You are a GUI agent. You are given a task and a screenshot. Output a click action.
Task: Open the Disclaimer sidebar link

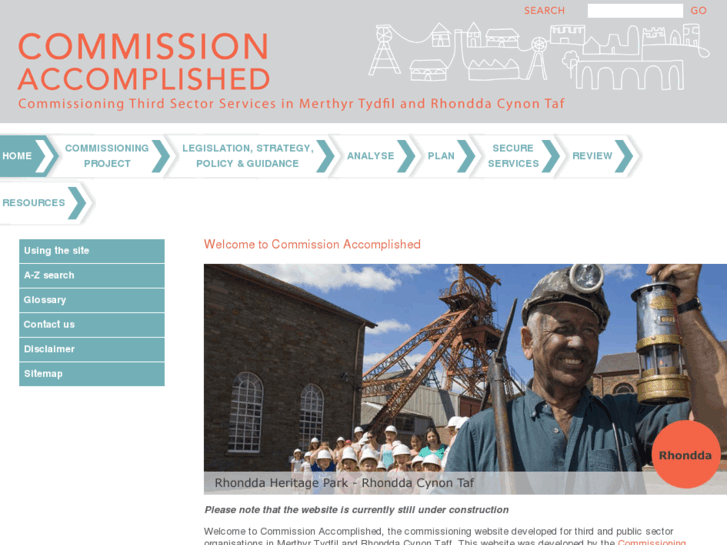92,349
